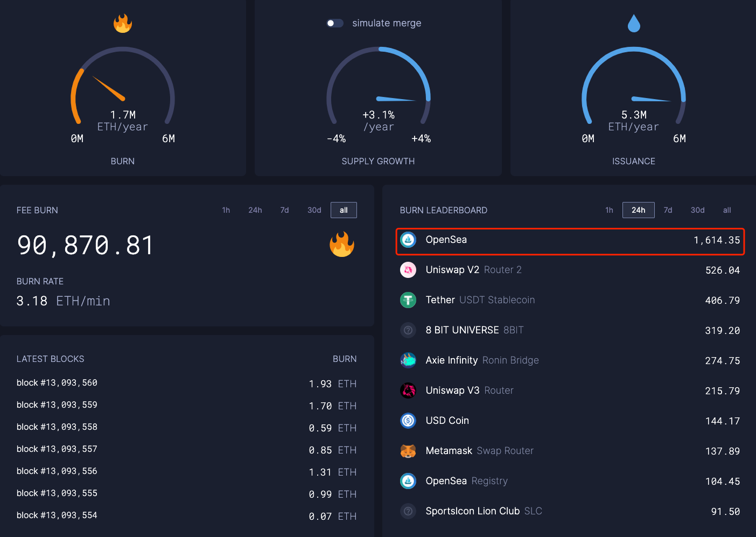Click the 90,870.81 total fee burn value

(86, 246)
